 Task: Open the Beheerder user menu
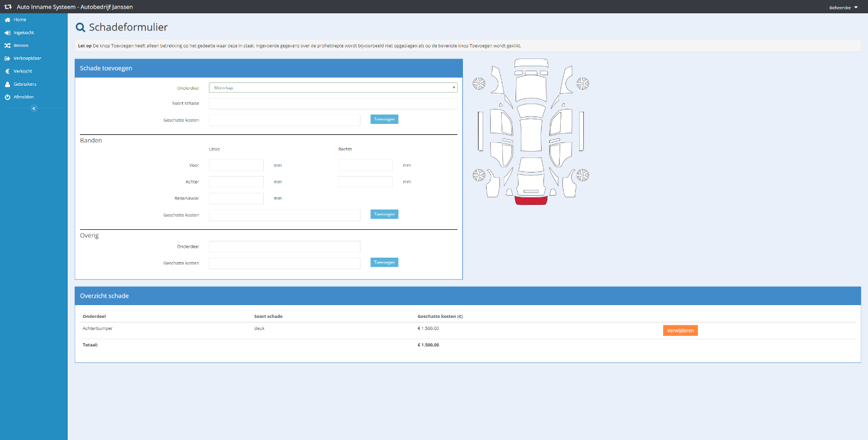843,7
